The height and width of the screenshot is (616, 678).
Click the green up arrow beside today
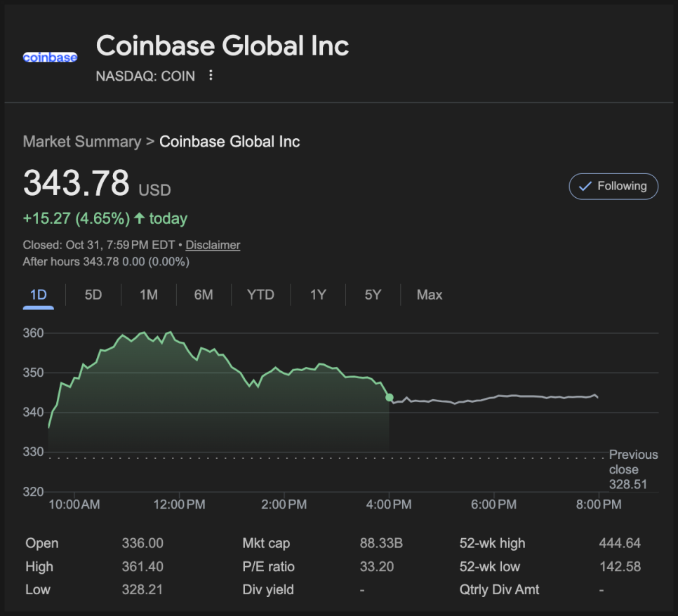click(139, 219)
